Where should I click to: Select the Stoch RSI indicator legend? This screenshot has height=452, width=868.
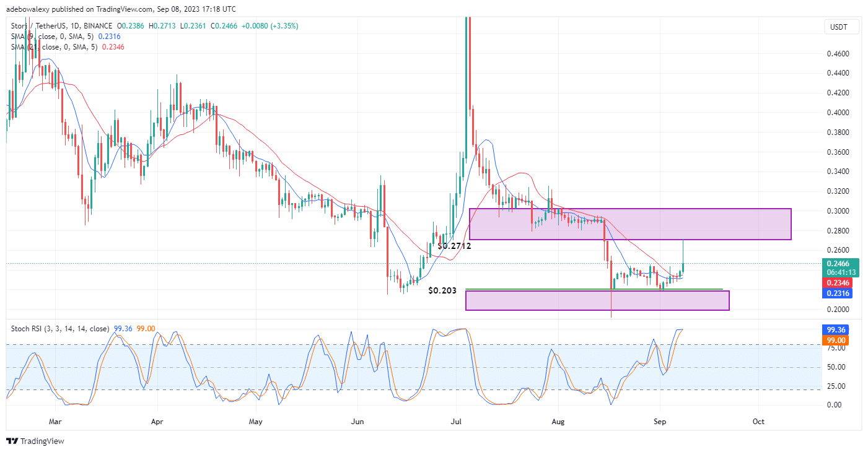coord(59,329)
